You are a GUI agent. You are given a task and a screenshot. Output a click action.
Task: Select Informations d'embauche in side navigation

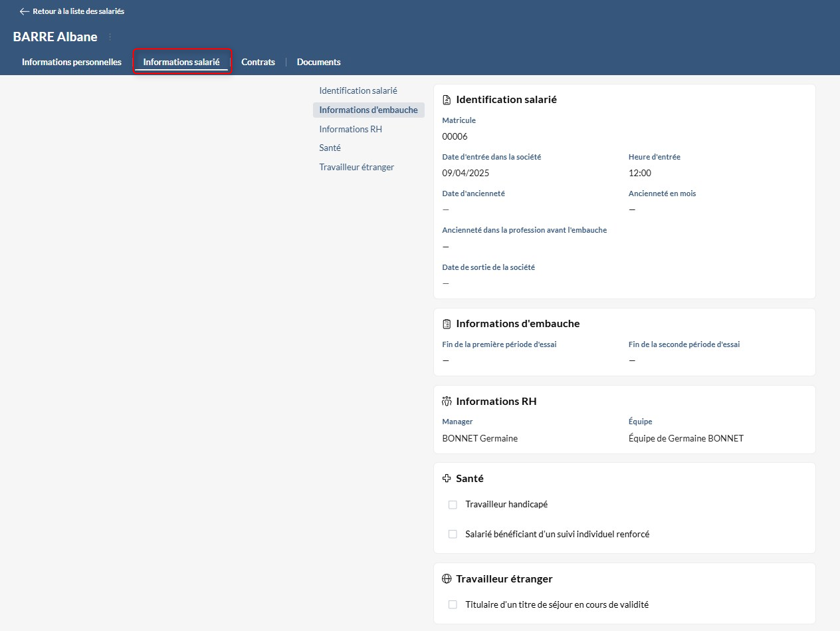368,110
